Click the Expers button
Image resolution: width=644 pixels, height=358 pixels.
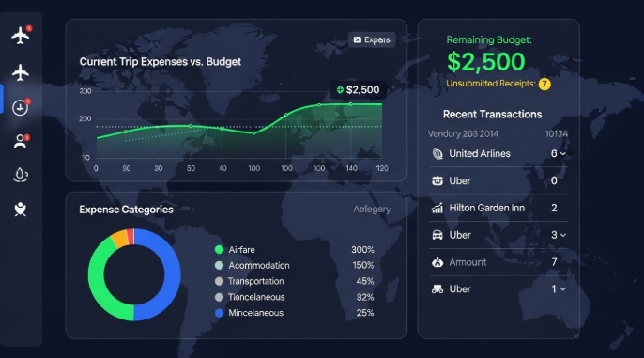click(x=372, y=39)
